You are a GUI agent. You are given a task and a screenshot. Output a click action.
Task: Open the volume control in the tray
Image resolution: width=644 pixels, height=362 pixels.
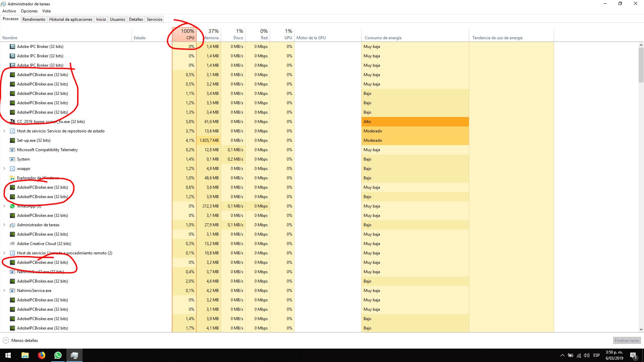pyautogui.click(x=587, y=355)
